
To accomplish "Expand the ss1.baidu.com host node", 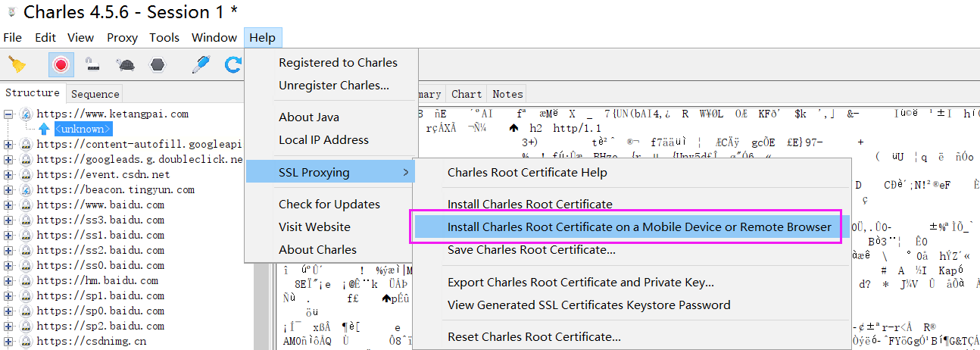I will click(x=8, y=236).
